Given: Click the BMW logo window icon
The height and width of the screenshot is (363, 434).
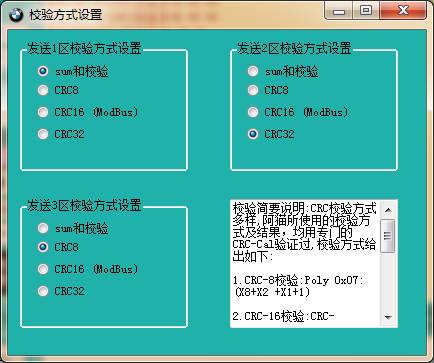Looking at the screenshot, I should [x=16, y=15].
